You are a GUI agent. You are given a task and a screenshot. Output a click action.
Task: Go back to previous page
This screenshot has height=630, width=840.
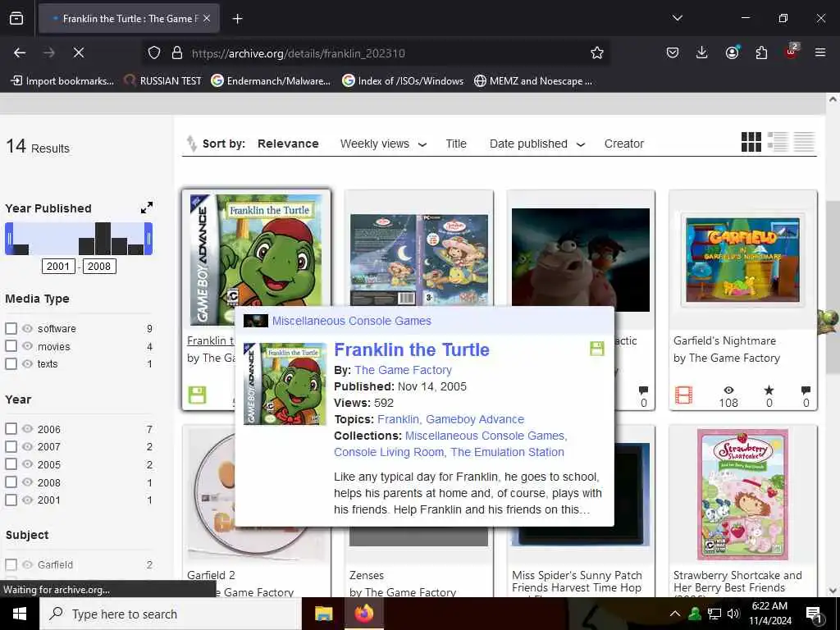[x=20, y=52]
